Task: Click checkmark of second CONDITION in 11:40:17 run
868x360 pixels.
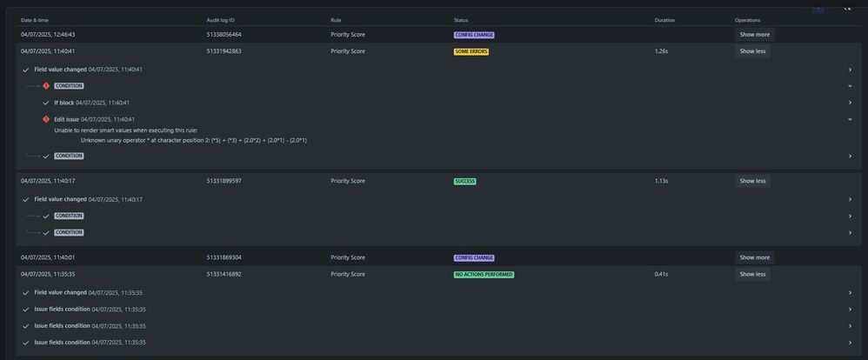Action: 46,233
